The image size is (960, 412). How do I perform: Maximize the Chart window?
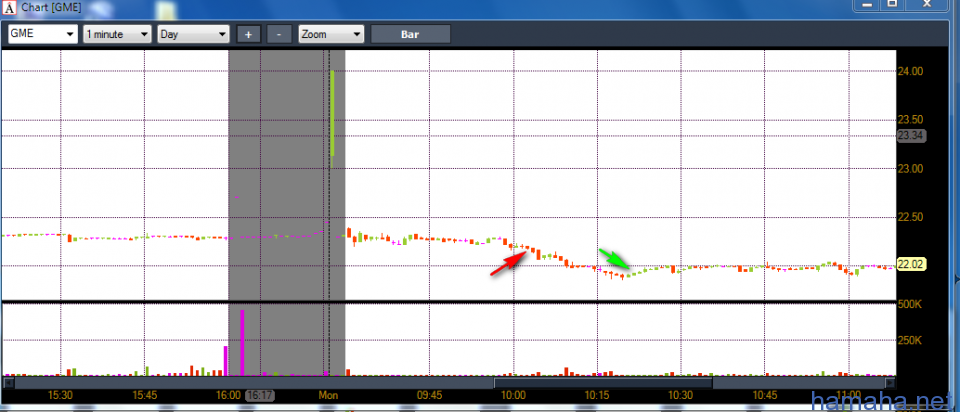pos(893,4)
